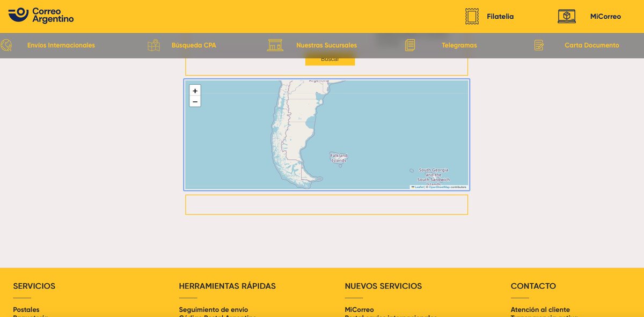644x317 pixels.
Task: Click the Filatelia stamp icon
Action: [472, 16]
